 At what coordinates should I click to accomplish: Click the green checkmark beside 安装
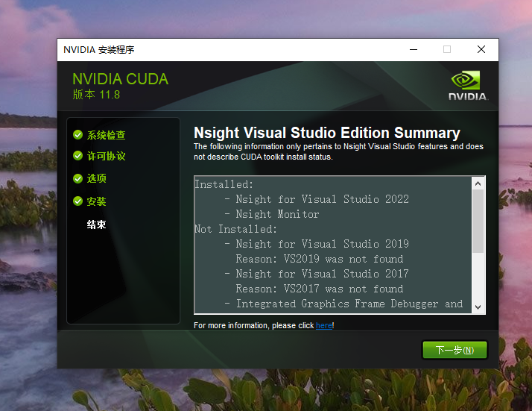[77, 201]
